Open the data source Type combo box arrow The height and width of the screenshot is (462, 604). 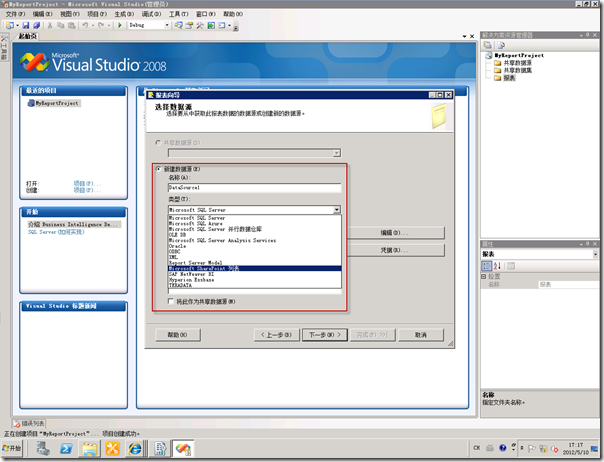coord(337,210)
